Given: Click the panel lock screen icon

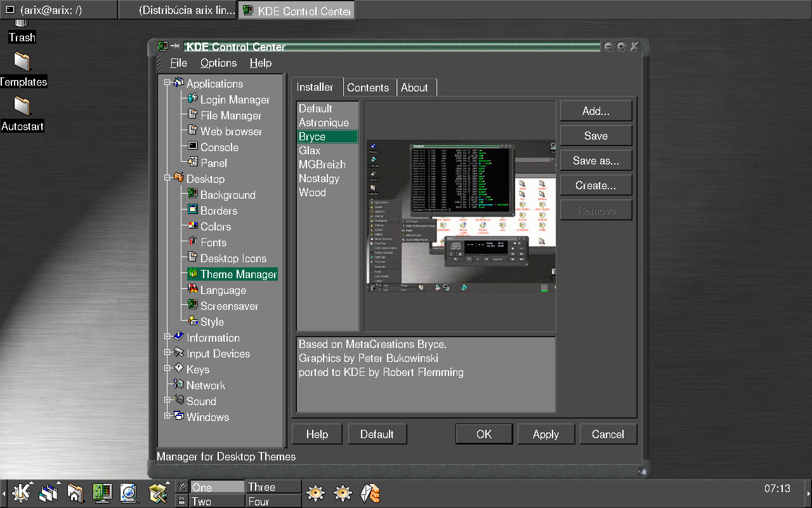Looking at the screenshot, I should (x=182, y=501).
